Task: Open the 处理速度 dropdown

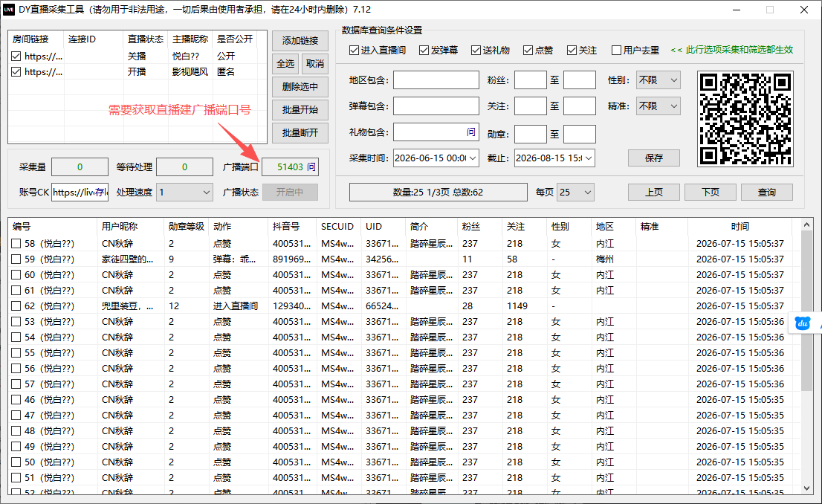Action: (184, 193)
